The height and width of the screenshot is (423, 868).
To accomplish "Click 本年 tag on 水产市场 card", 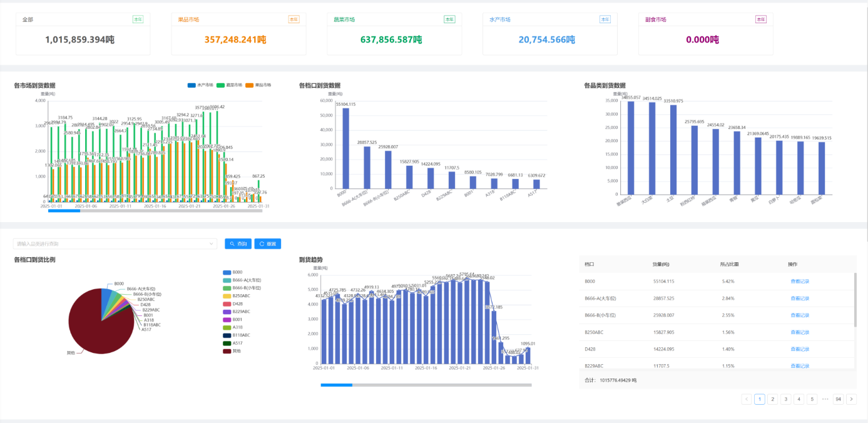I will click(x=605, y=19).
